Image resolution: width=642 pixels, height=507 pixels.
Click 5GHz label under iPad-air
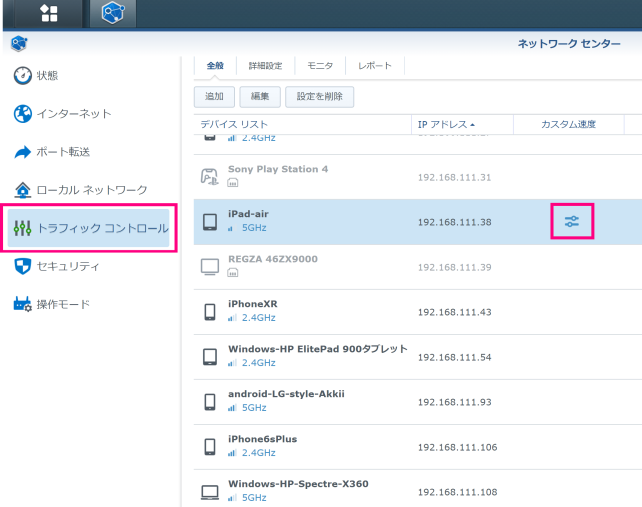coord(254,228)
